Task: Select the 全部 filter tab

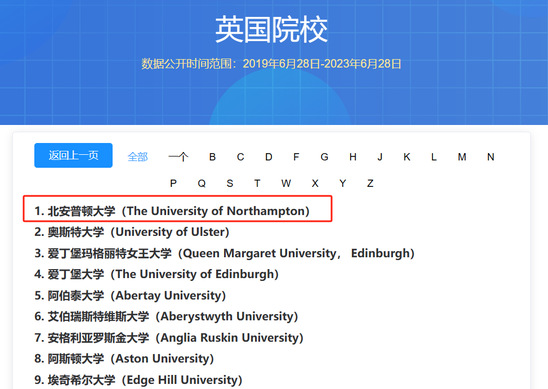Action: [x=138, y=157]
